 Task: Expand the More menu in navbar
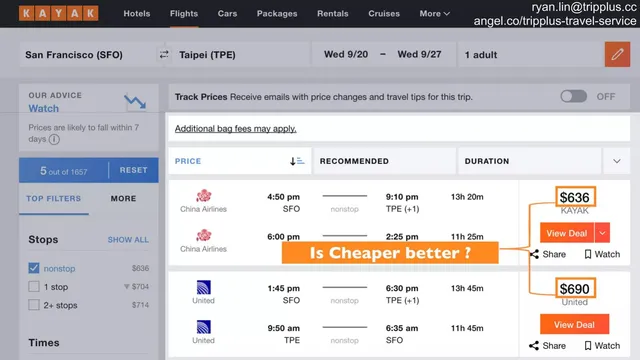435,13
